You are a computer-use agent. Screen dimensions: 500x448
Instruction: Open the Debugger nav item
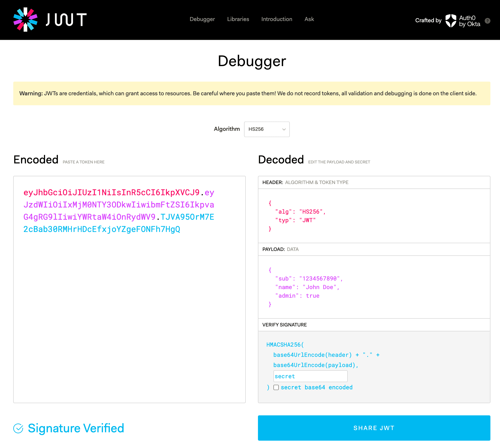tap(202, 19)
